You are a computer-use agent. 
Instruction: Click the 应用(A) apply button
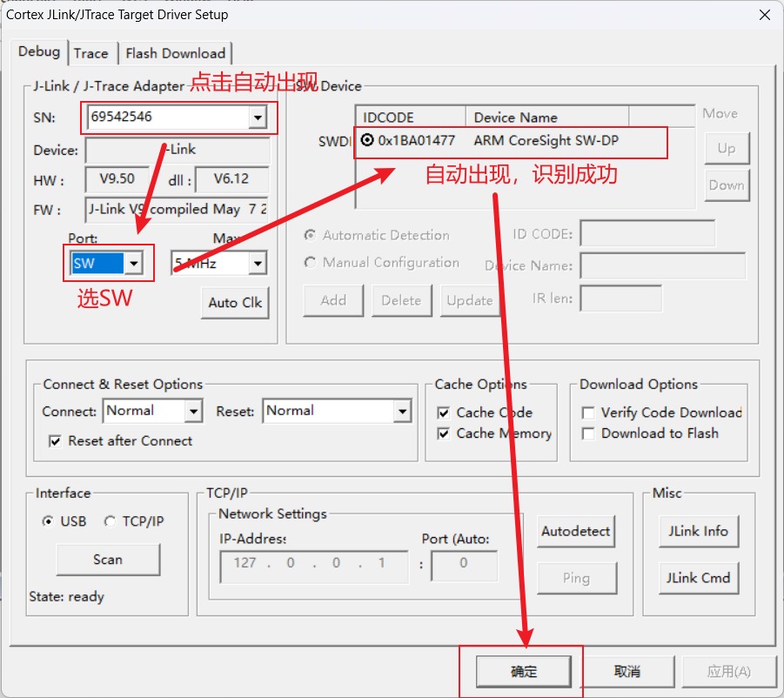728,672
